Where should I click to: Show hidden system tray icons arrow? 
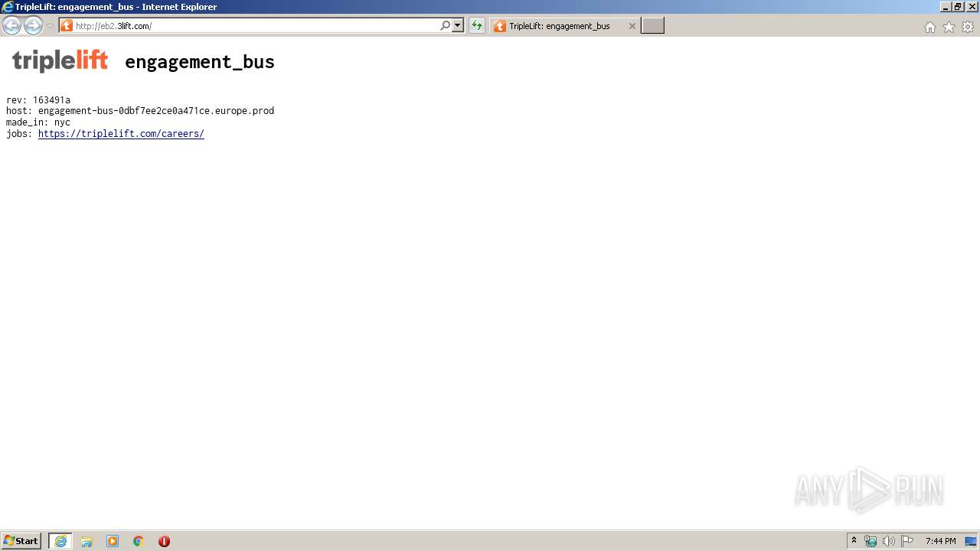pos(854,541)
